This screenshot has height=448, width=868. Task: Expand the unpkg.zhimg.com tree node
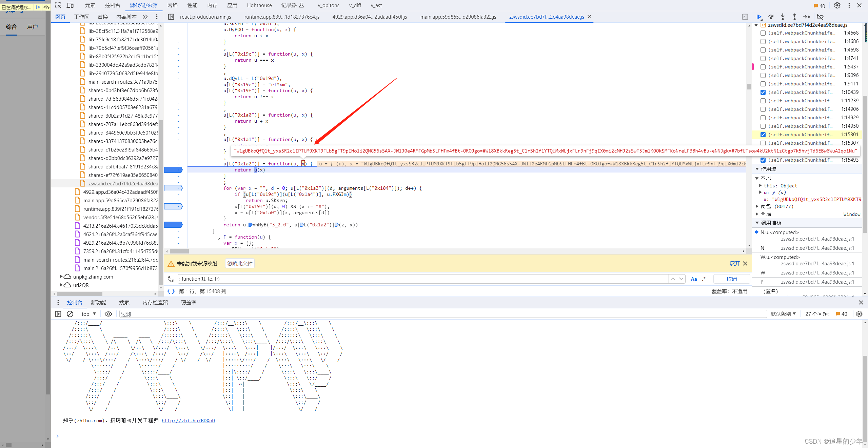tap(61, 277)
